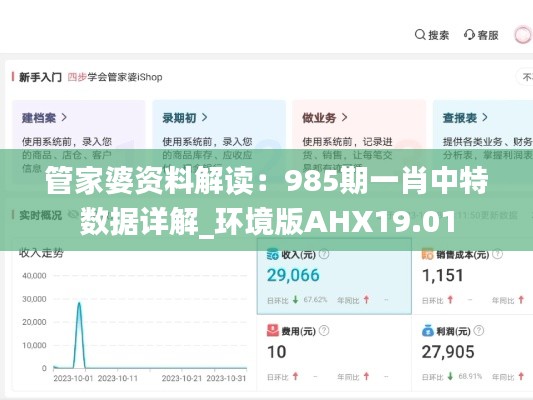Open the 录期初 step card

coord(219,141)
